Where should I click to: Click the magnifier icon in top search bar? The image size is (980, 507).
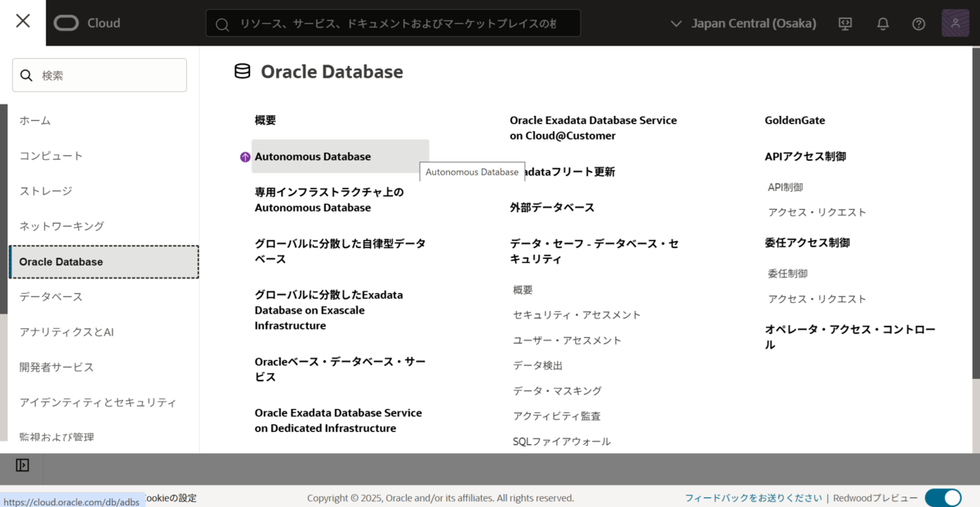click(x=221, y=24)
